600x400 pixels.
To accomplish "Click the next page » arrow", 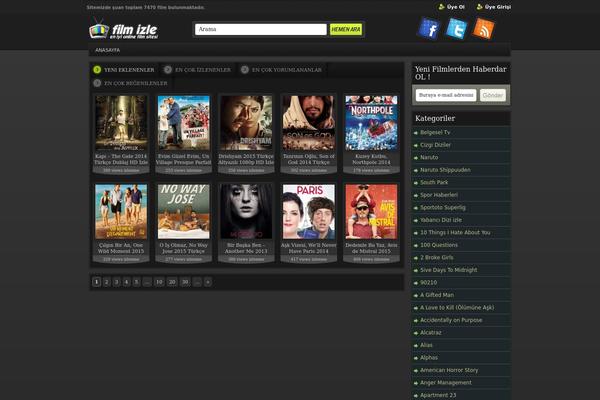I will [208, 282].
